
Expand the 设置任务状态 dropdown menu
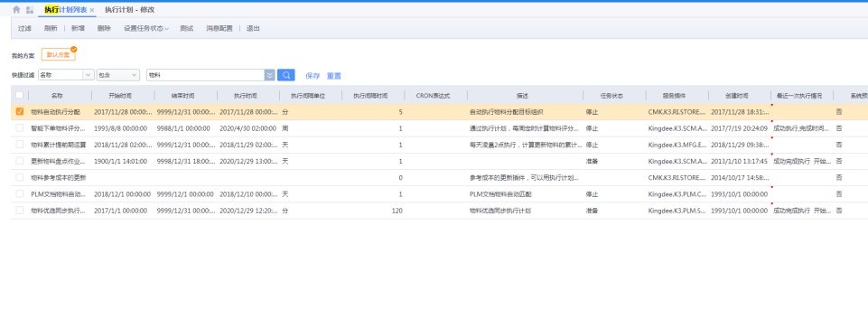coord(146,28)
